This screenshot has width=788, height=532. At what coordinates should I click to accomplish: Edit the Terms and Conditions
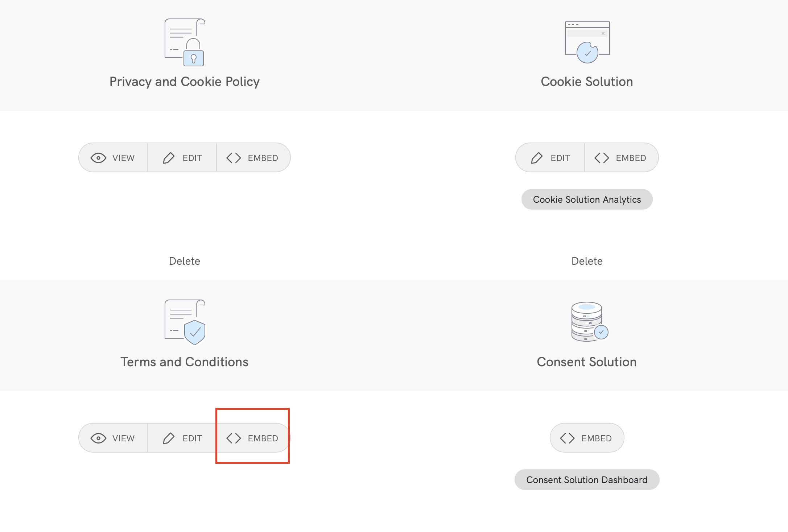click(x=182, y=438)
